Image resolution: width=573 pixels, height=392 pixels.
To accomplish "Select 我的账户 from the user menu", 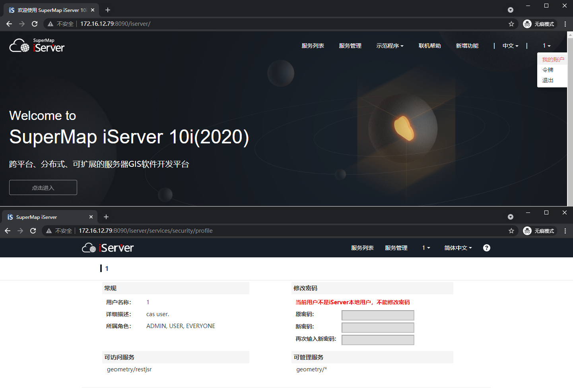I will click(553, 60).
